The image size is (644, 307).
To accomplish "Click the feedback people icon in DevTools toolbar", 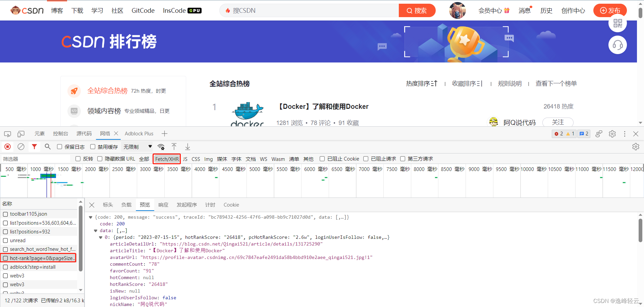I will pyautogui.click(x=599, y=134).
